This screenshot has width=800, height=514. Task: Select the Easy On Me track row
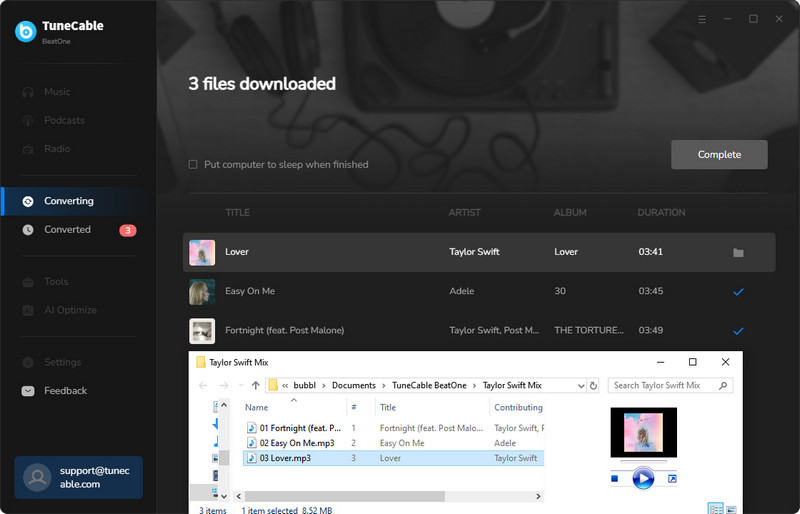(479, 291)
